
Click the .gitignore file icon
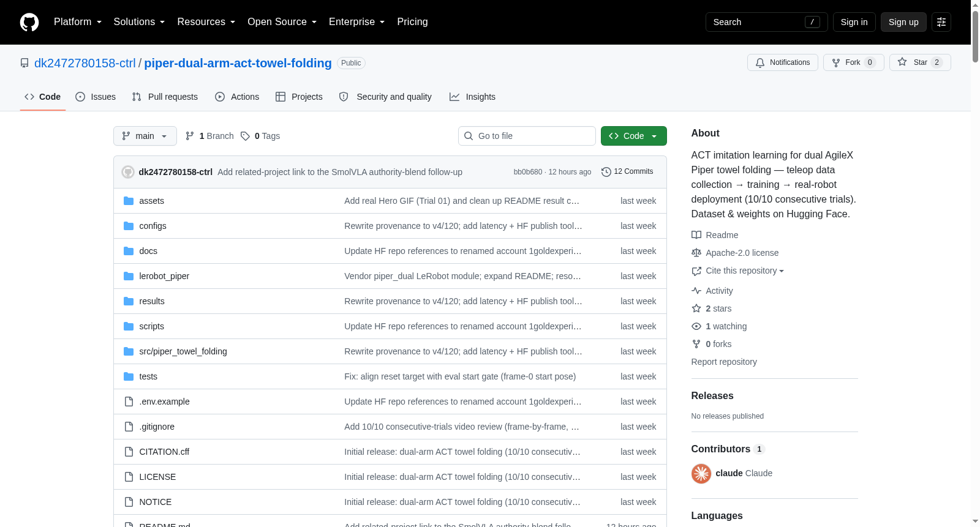[129, 427]
